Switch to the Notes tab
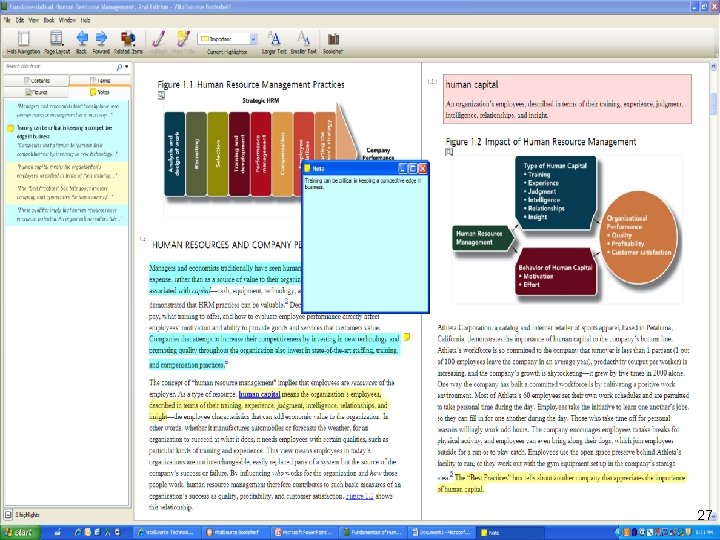The height and width of the screenshot is (540, 720). pos(100,92)
